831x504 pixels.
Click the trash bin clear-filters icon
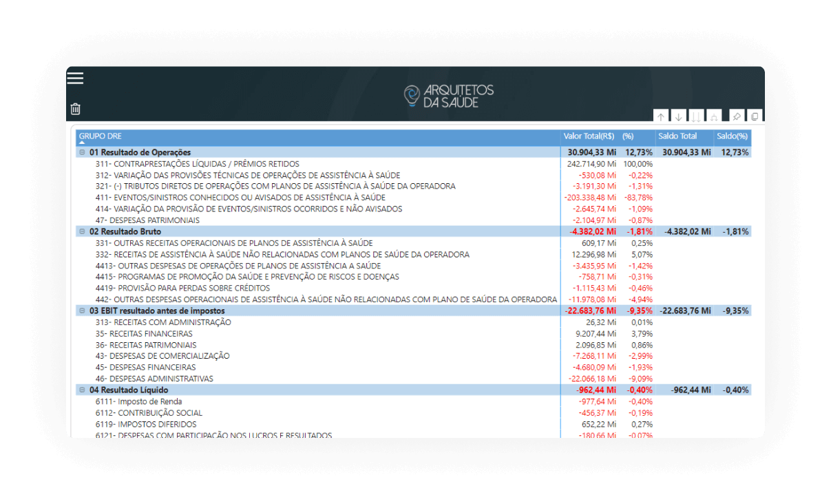[76, 109]
